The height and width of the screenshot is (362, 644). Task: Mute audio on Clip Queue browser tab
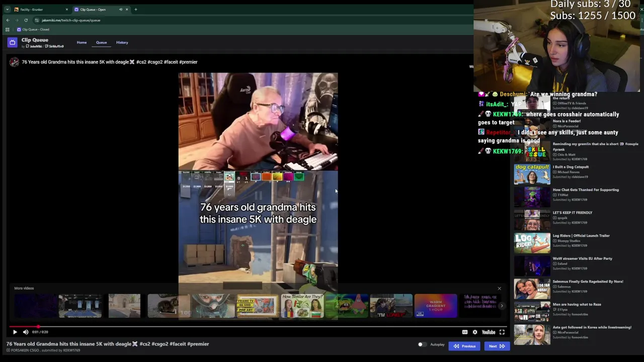121,10
